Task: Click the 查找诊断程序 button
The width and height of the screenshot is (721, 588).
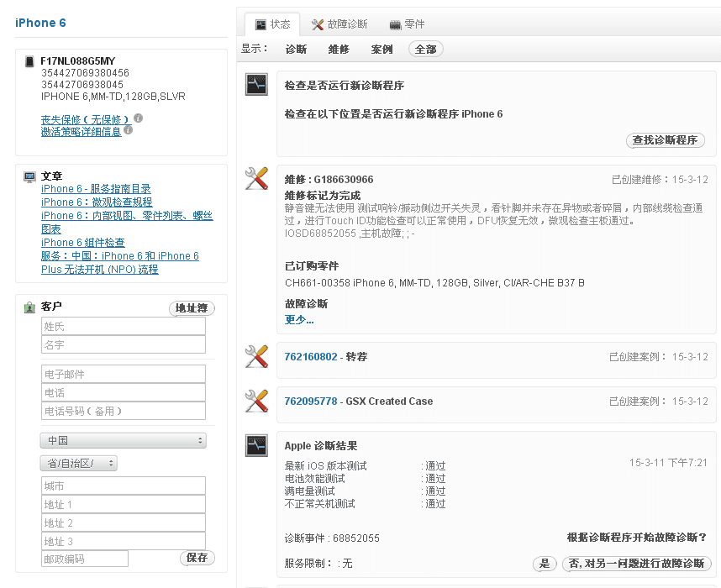Action: tap(665, 140)
